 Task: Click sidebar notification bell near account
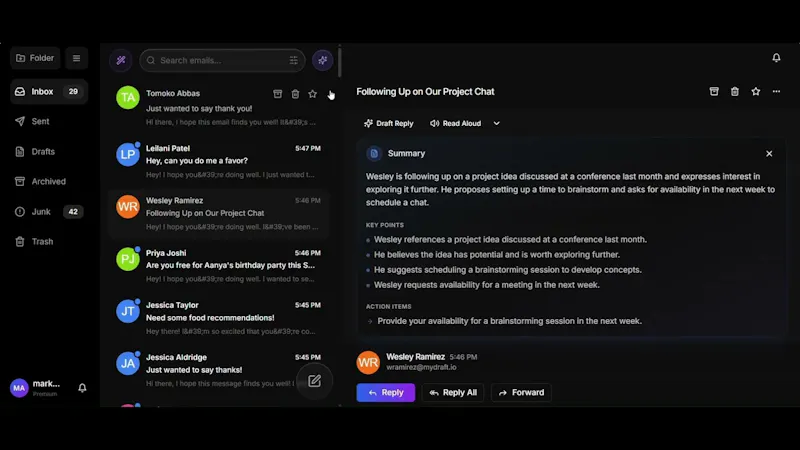click(x=82, y=388)
